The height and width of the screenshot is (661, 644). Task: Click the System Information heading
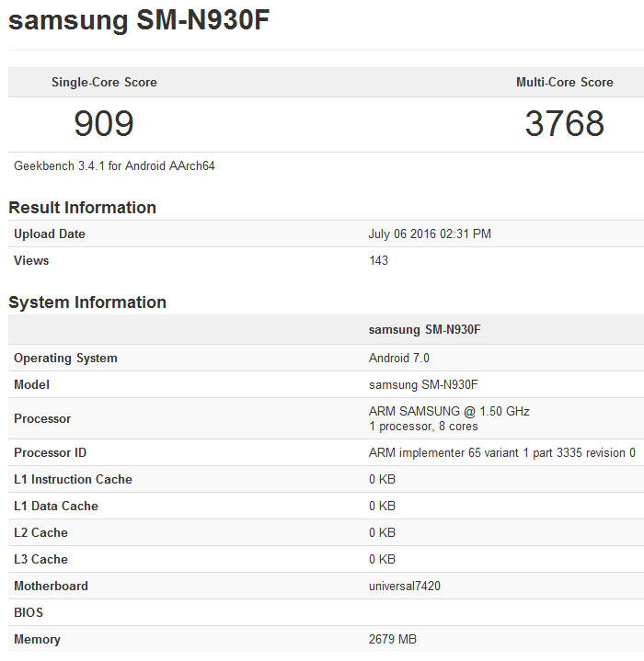tap(87, 302)
